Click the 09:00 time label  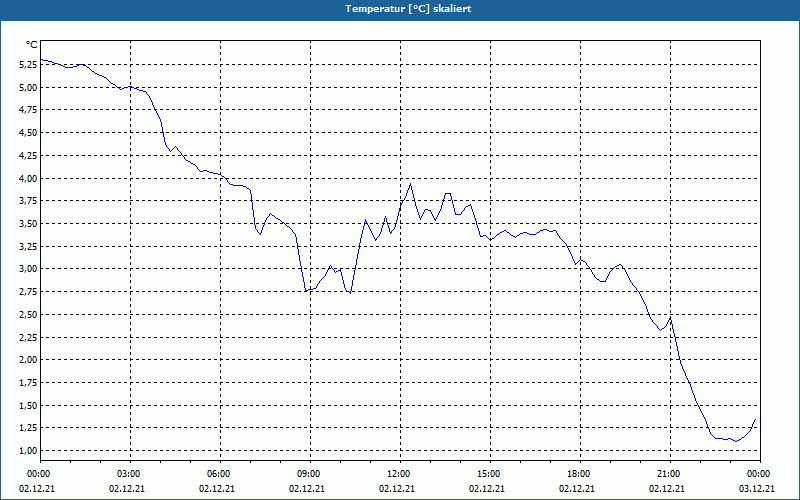click(310, 474)
